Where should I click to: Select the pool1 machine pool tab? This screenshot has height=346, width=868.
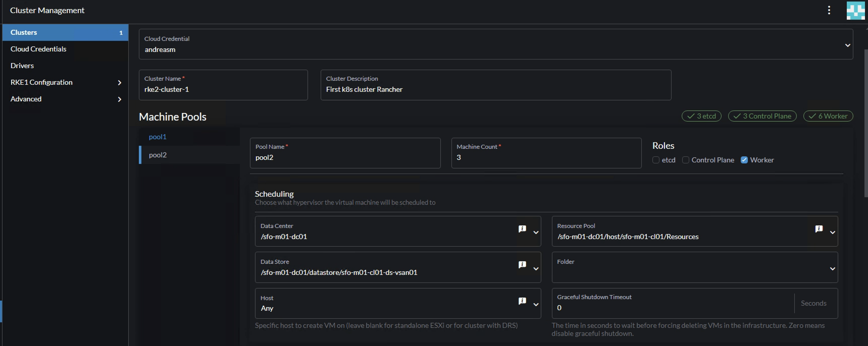pos(158,137)
